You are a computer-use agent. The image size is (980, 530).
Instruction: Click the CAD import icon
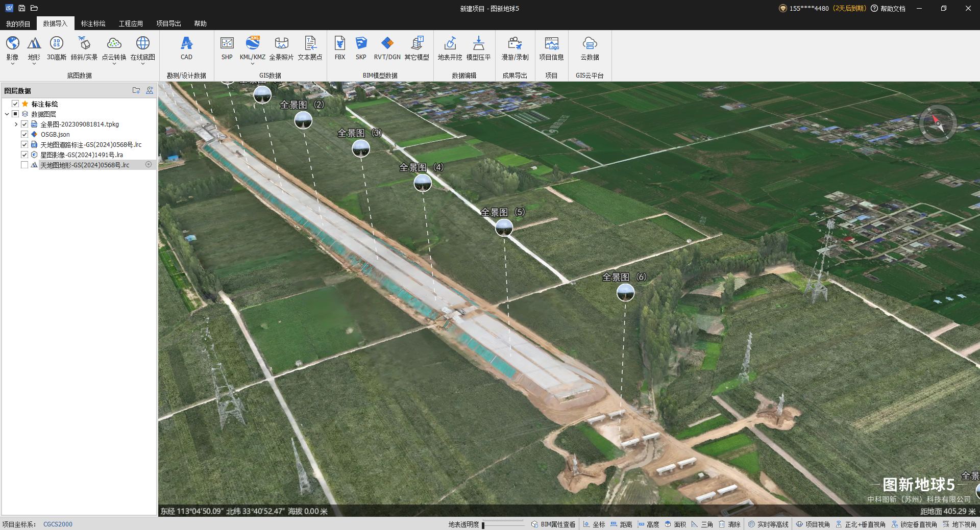click(186, 44)
